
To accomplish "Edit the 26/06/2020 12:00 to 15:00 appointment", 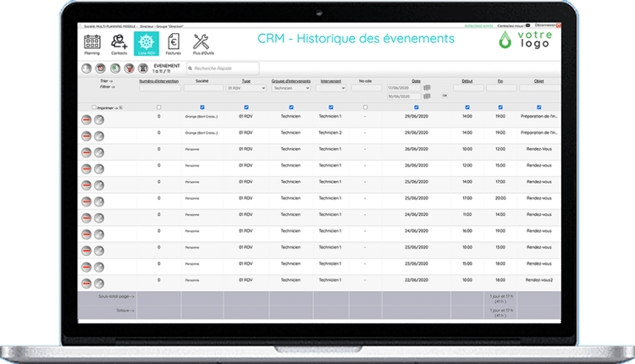I will tap(99, 168).
